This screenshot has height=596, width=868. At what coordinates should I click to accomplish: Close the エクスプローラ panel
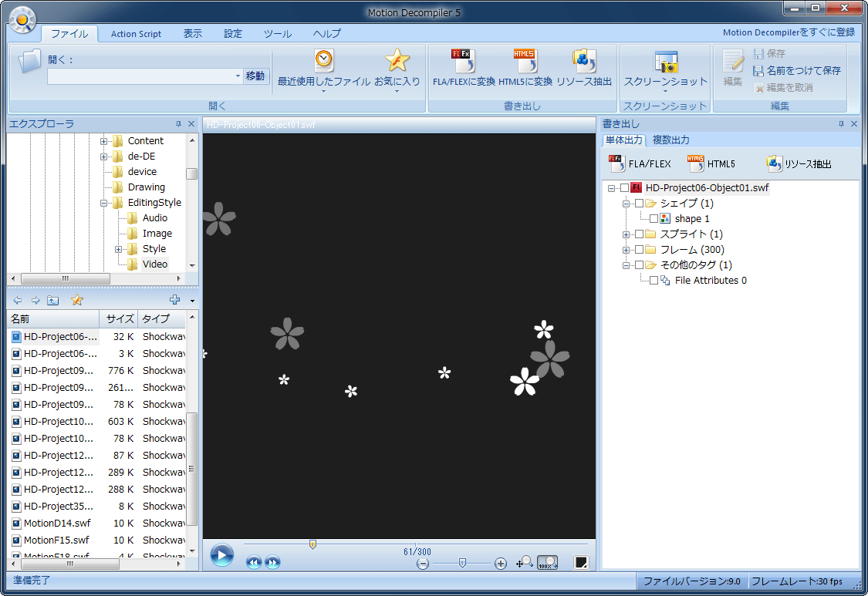191,124
